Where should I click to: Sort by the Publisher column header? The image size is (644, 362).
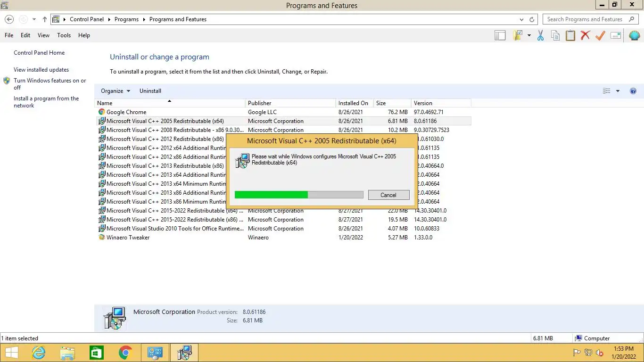click(290, 103)
